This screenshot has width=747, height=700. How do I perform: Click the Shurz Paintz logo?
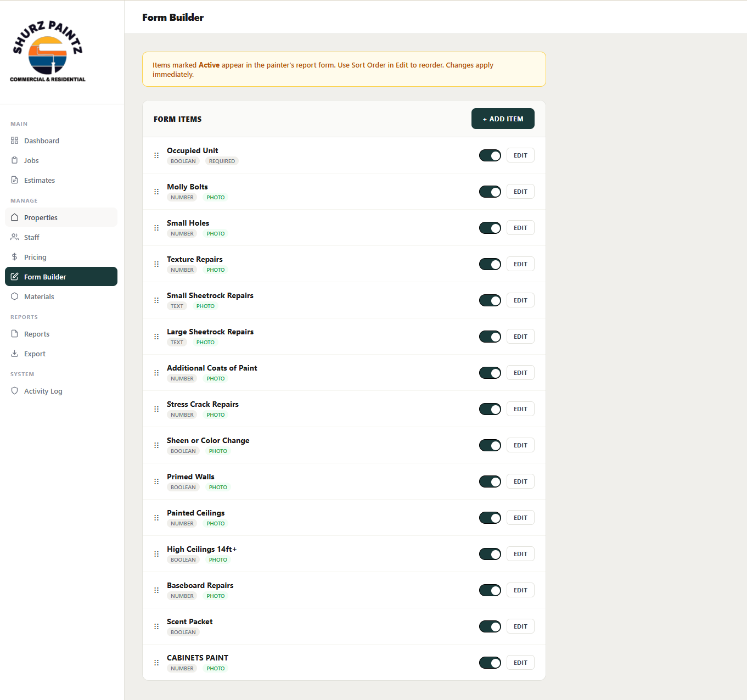click(48, 52)
